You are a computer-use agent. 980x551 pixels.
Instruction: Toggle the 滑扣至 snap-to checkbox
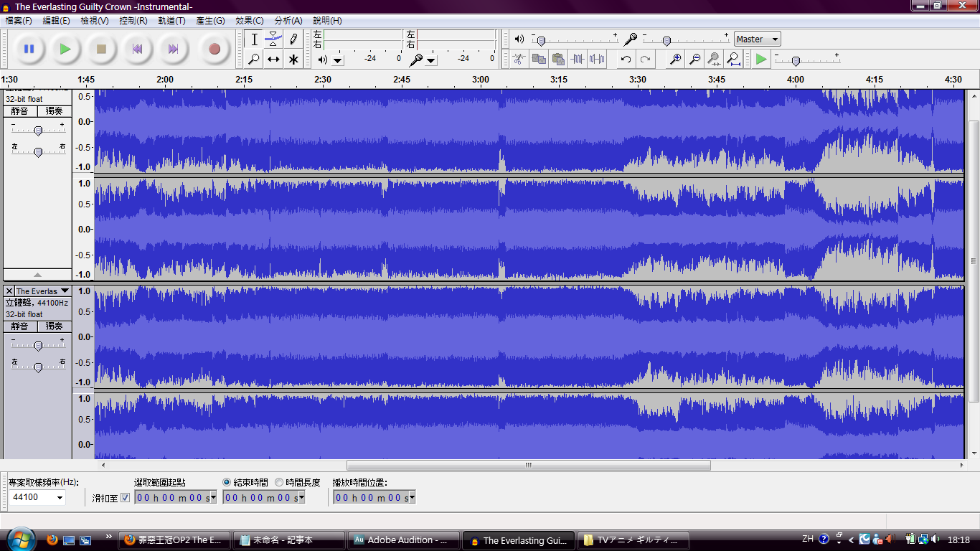tap(126, 497)
